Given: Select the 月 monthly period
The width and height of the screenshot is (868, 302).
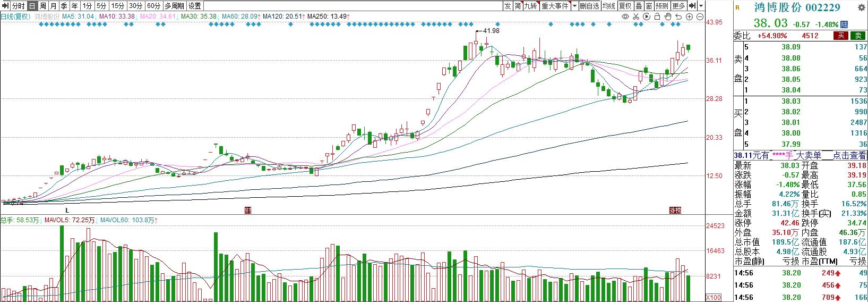Looking at the screenshot, I should click(53, 6).
